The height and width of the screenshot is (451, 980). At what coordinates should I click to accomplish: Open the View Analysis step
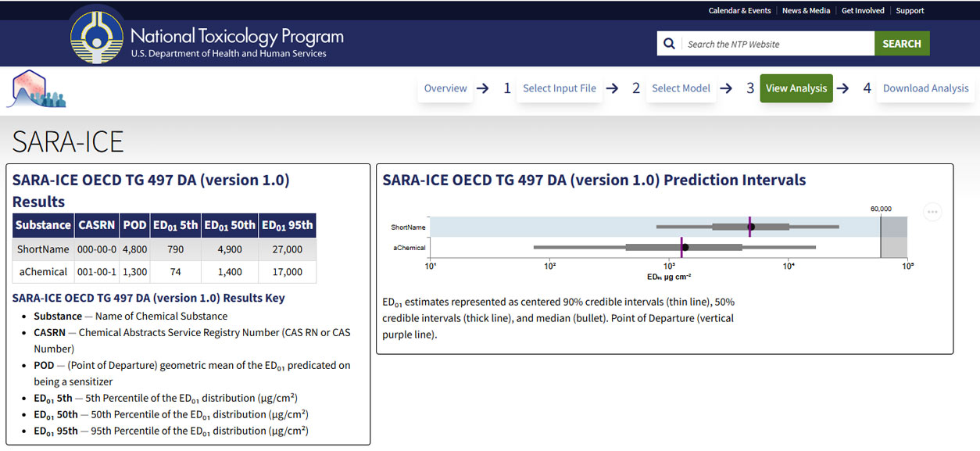click(796, 88)
